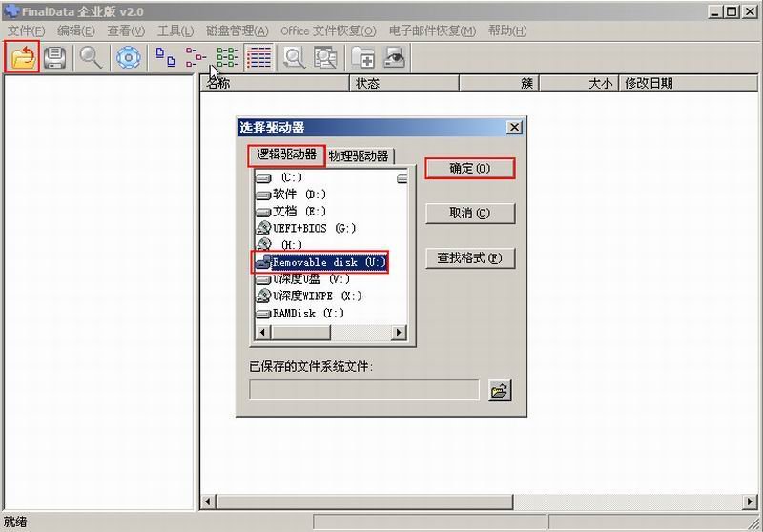
Task: Minimize the FinalData window
Action: point(715,11)
